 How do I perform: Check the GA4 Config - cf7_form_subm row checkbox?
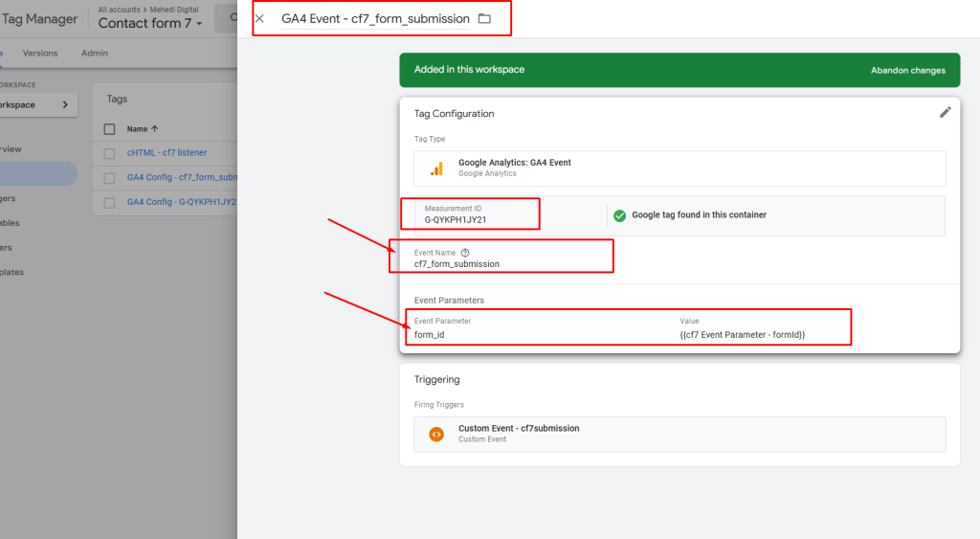[x=109, y=178]
